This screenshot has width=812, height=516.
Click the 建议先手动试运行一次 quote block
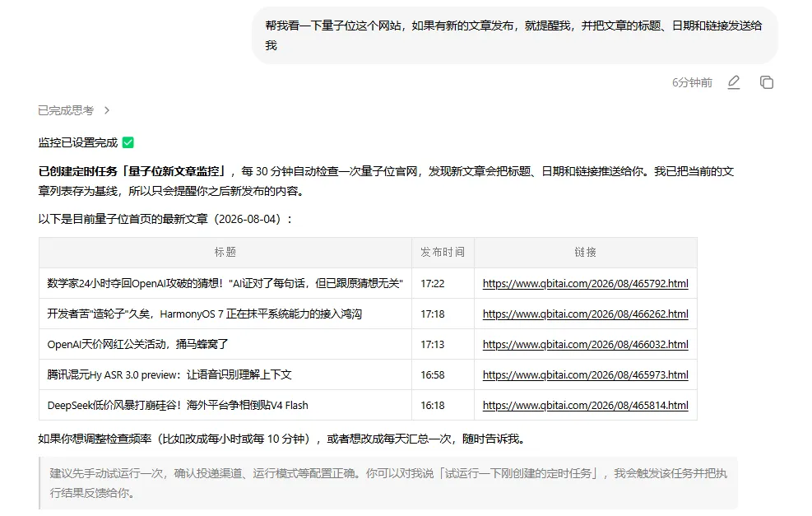(x=388, y=483)
